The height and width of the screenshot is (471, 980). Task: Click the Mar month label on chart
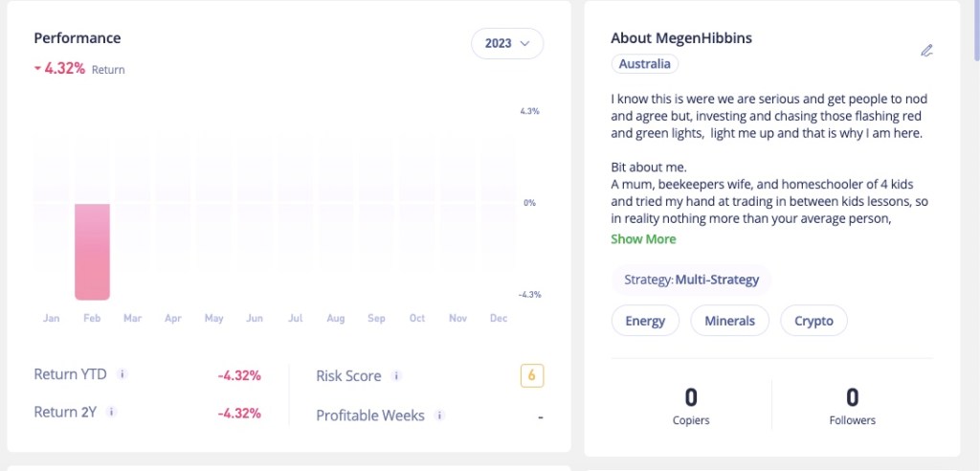coord(132,318)
